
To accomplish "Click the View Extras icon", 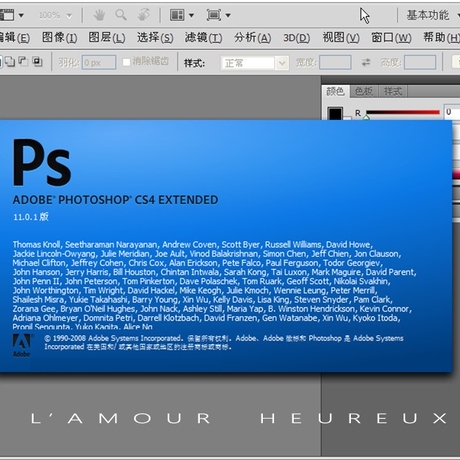I will pos(7,15).
